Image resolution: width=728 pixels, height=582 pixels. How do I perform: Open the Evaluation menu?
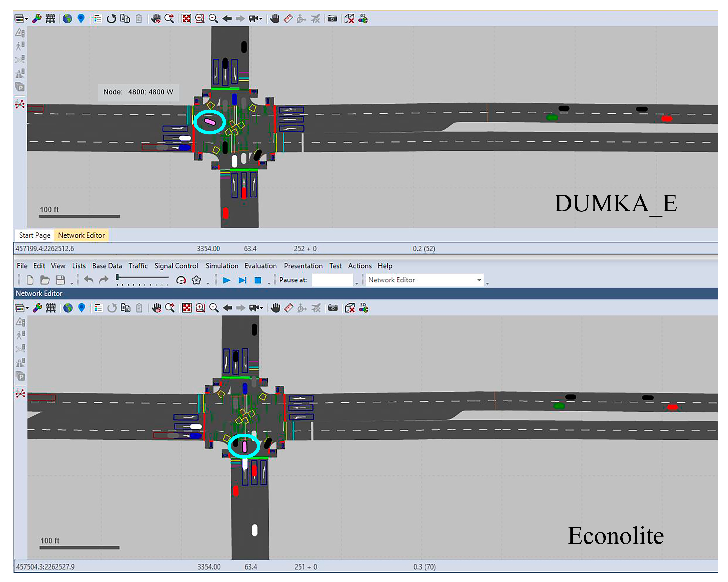260,266
